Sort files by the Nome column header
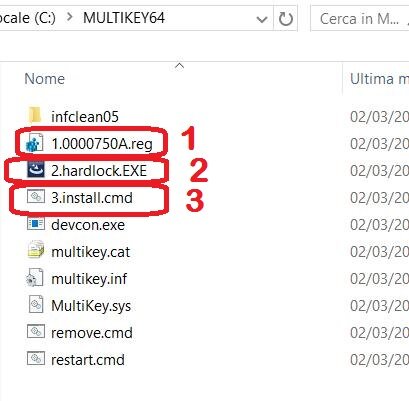 pos(45,79)
